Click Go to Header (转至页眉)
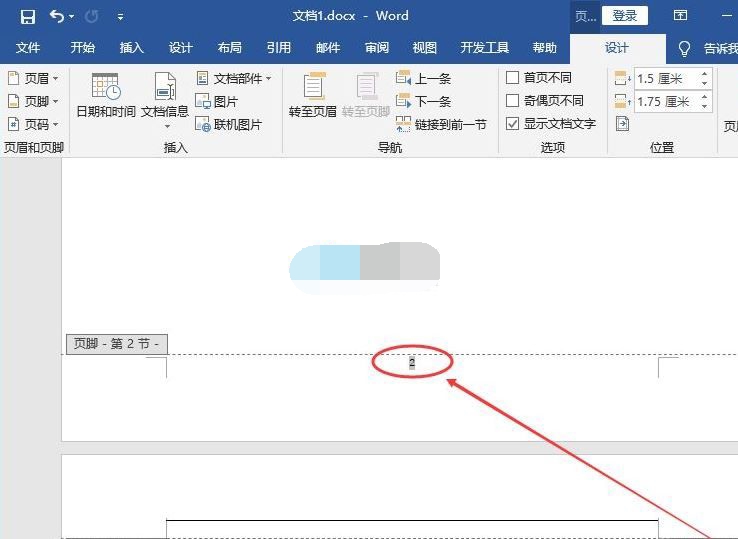 tap(313, 97)
